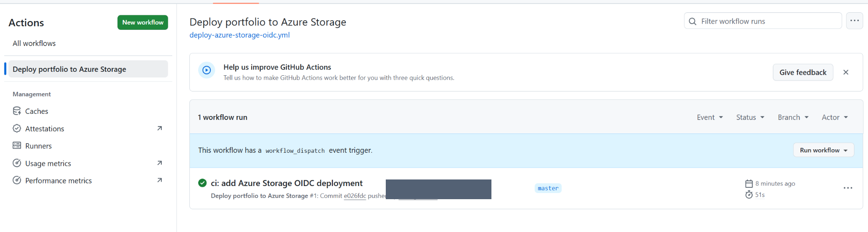Click the '51s' duration text
868x232 pixels.
coord(760,195)
